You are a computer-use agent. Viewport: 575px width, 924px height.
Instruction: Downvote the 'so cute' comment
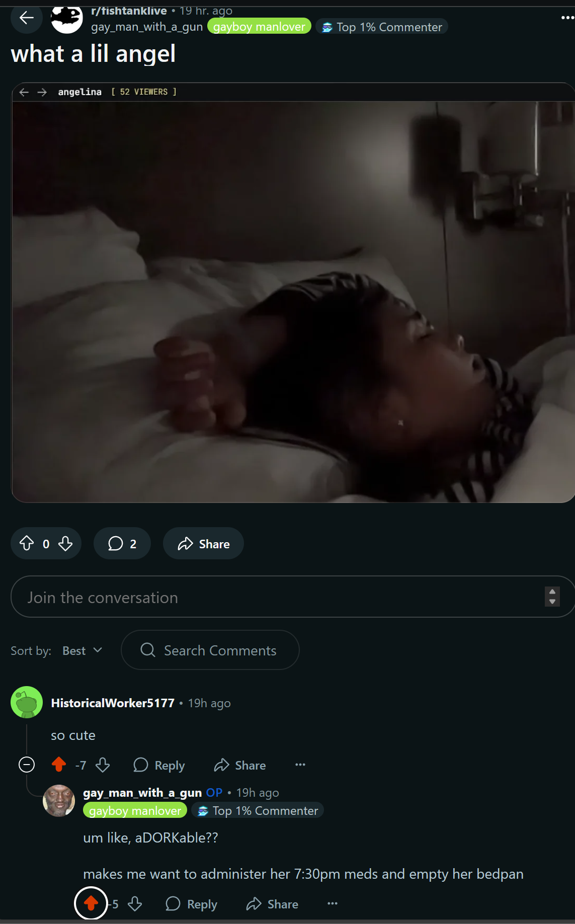[x=103, y=765]
